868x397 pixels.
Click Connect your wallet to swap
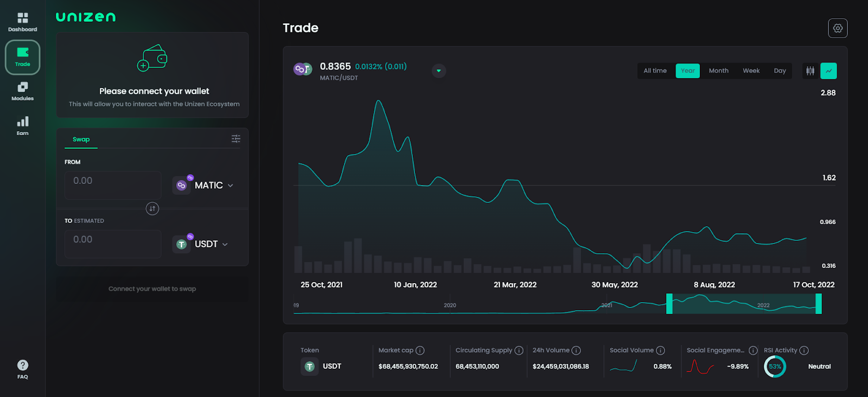pos(152,289)
